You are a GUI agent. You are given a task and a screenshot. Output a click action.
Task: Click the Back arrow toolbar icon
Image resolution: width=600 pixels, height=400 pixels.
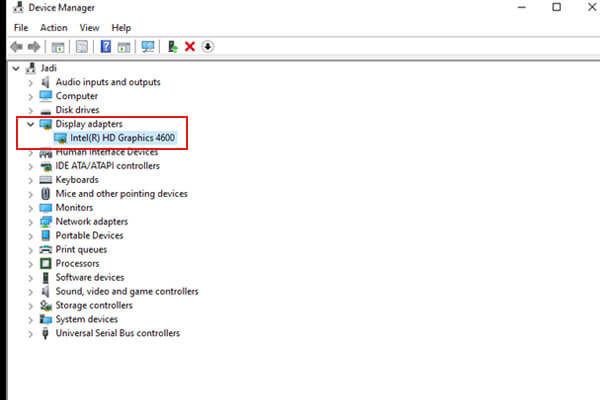tap(16, 47)
